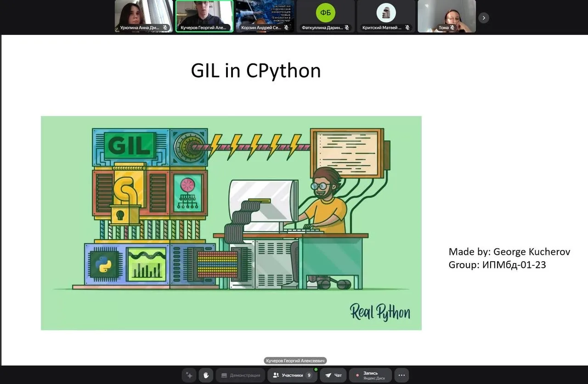Click the ФБ green avatar circle
The image size is (588, 384).
pyautogui.click(x=326, y=13)
